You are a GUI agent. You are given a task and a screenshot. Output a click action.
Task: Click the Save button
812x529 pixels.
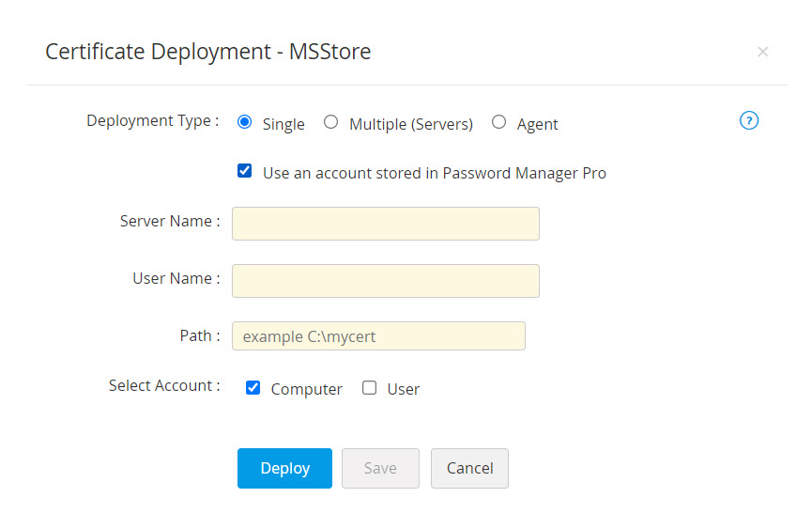point(380,468)
